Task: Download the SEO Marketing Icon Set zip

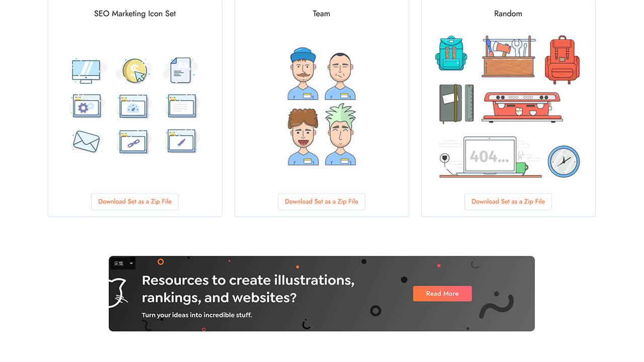Action: pos(135,202)
